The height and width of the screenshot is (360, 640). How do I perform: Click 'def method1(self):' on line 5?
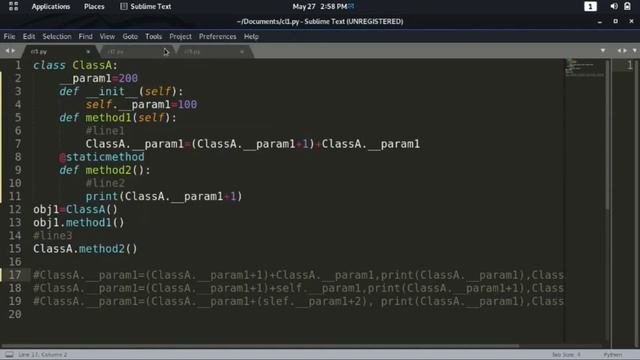tap(118, 118)
